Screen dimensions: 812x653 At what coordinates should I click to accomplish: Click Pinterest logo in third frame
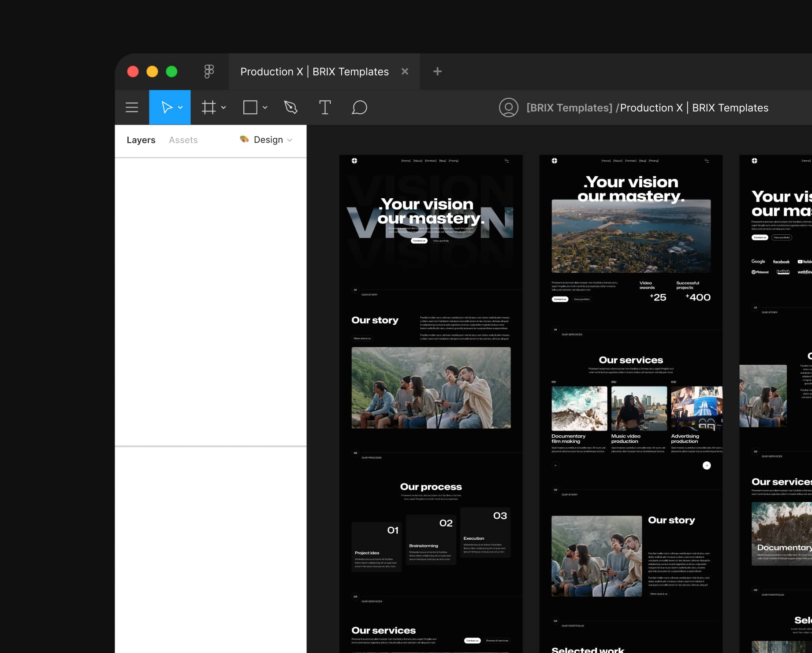(x=760, y=272)
